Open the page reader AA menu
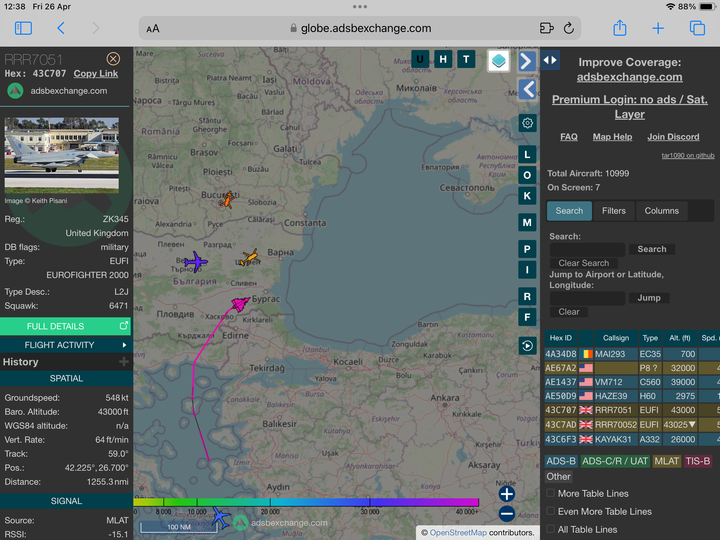Viewport: 720px width, 540px height. pos(153,29)
